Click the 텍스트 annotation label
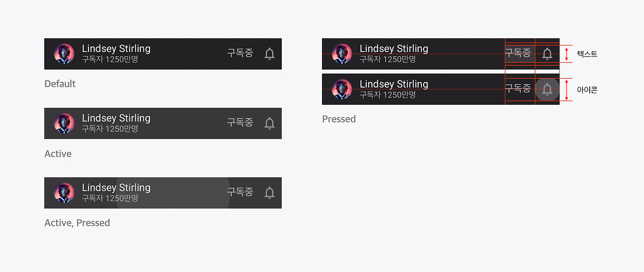 coord(587,54)
